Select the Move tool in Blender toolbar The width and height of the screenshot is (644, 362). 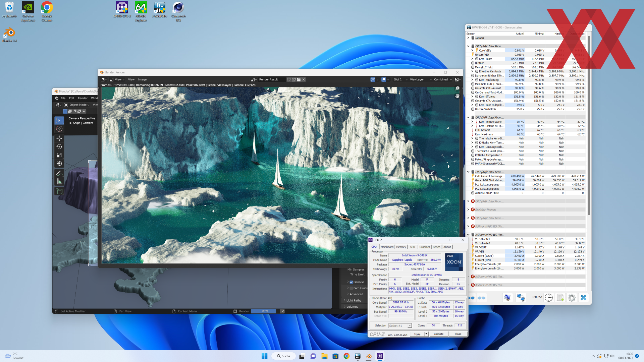[x=59, y=138]
